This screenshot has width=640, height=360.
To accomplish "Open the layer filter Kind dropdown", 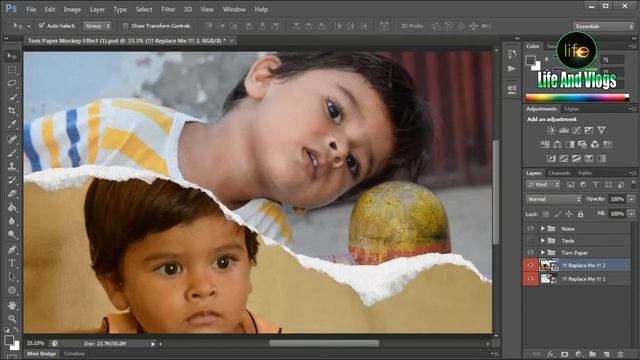I will pyautogui.click(x=543, y=185).
